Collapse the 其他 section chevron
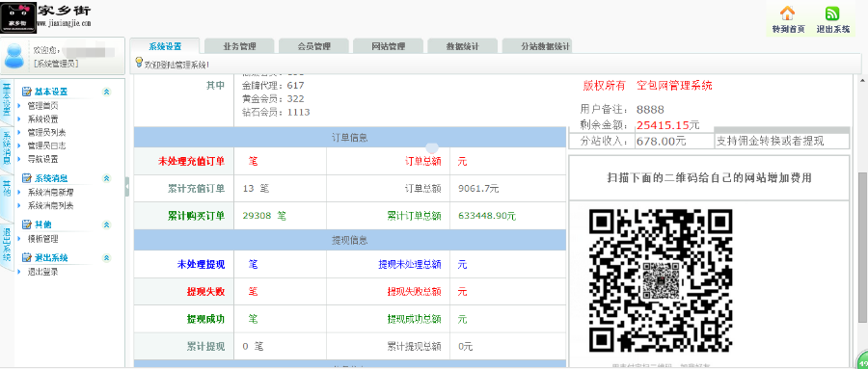 click(106, 224)
